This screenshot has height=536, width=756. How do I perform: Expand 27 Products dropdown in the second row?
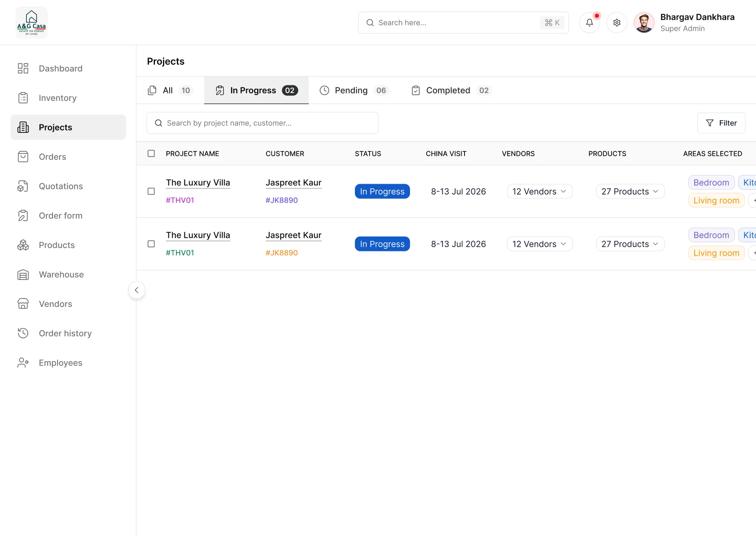(630, 244)
